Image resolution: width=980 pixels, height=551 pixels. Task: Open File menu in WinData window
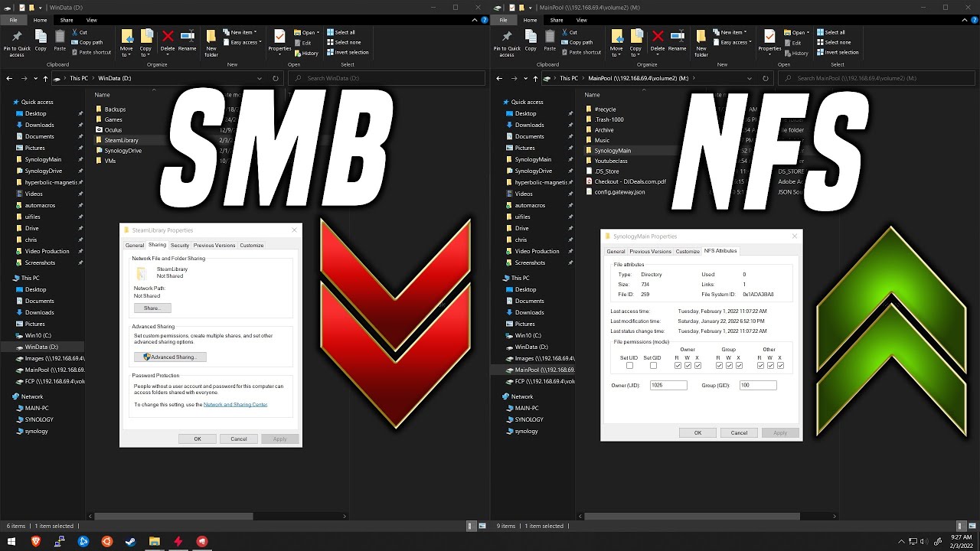13,20
